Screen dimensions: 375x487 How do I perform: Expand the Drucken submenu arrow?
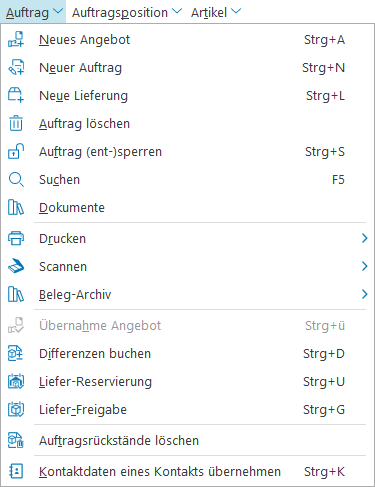(x=364, y=238)
